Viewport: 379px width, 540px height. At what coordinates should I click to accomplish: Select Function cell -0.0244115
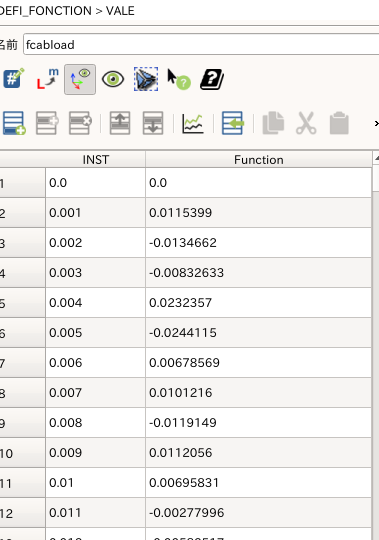(x=259, y=333)
